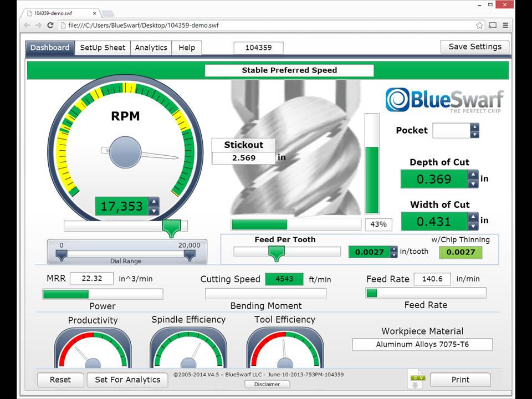Viewport: 532px width, 399px height.
Task: Click the Print button
Action: (460, 380)
